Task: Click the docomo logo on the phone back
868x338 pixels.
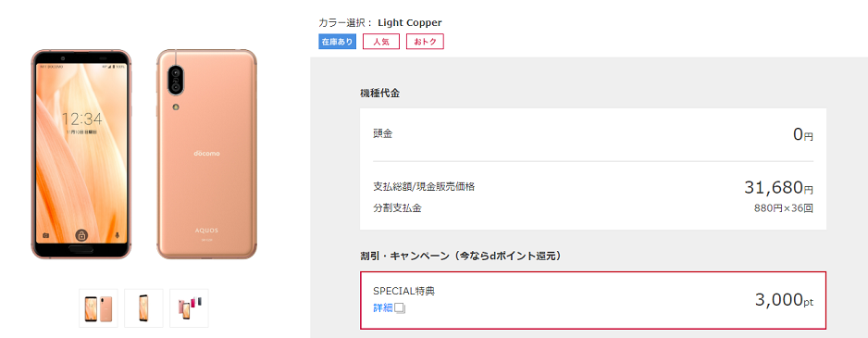Action: [206, 153]
